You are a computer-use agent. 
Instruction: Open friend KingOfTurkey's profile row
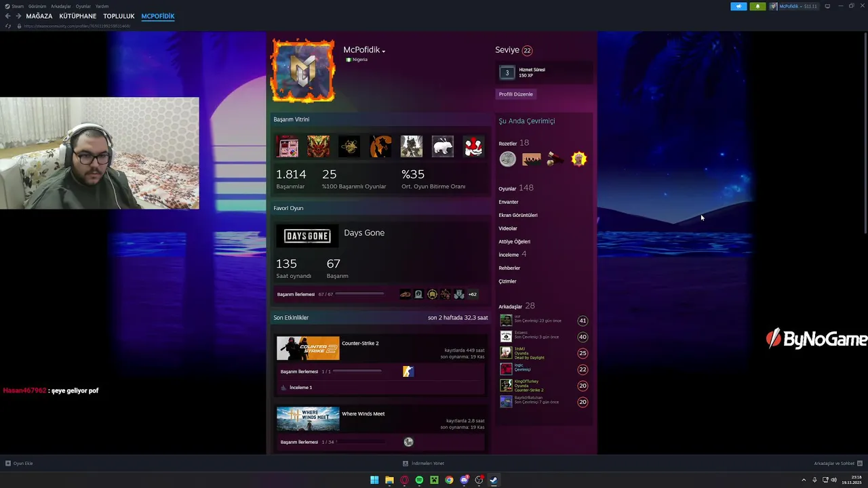(x=544, y=385)
